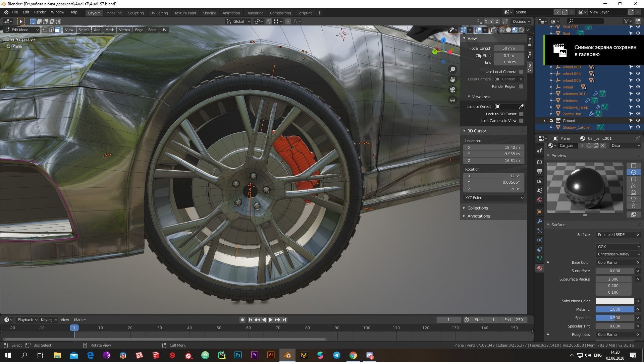Select wireframe viewport shading

(502, 30)
